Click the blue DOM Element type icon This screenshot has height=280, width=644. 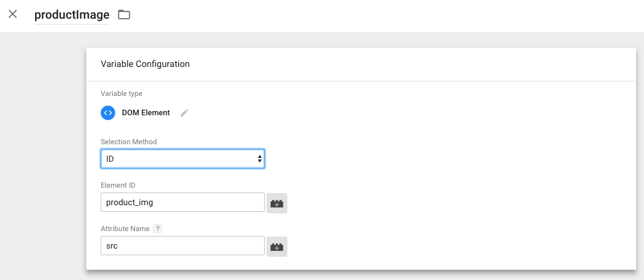tap(108, 113)
